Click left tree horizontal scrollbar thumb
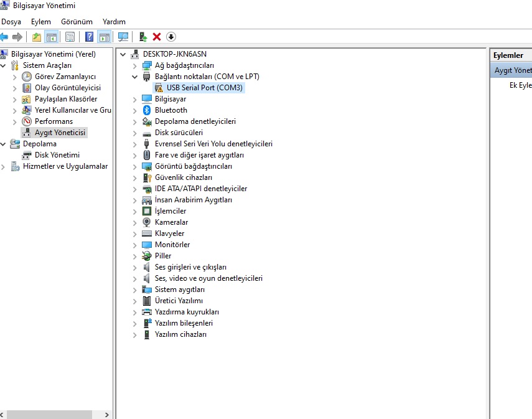The image size is (532, 419). tap(49, 415)
